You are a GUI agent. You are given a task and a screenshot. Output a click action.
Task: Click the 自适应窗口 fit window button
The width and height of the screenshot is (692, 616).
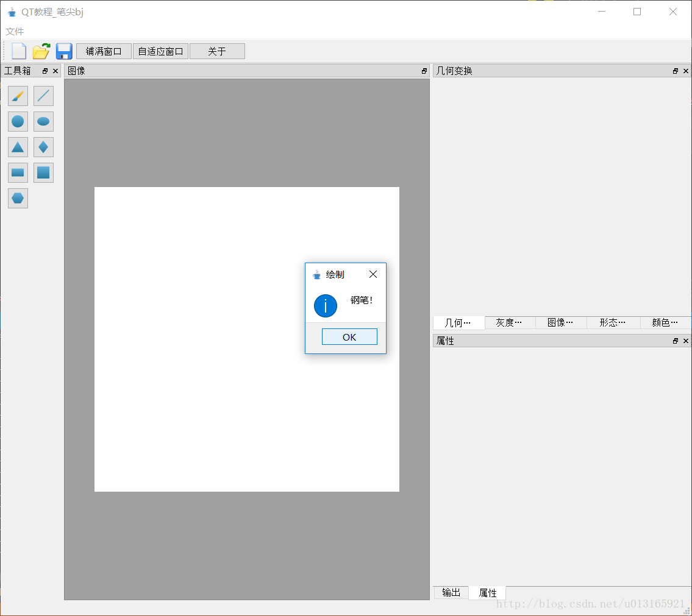[160, 51]
